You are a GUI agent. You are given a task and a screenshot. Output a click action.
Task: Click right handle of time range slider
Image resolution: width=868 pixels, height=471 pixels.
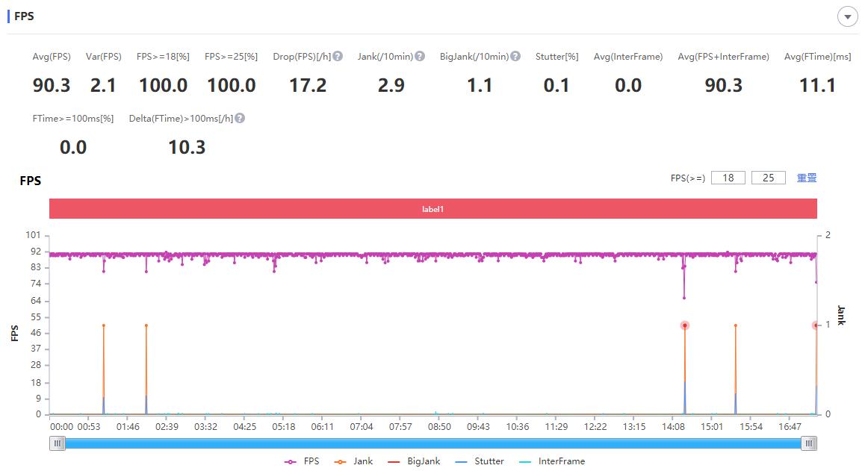click(808, 443)
